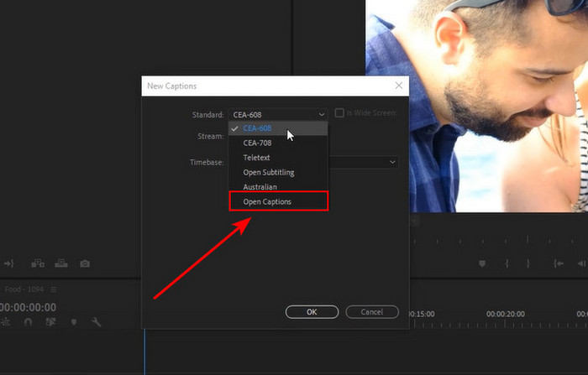
Task: Click the Go to In point icon
Action: click(x=558, y=263)
